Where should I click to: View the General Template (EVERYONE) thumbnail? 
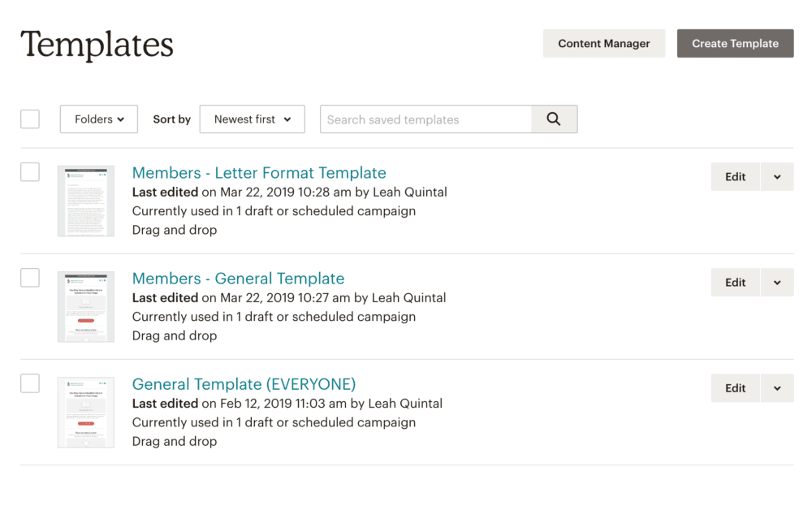[x=86, y=412]
